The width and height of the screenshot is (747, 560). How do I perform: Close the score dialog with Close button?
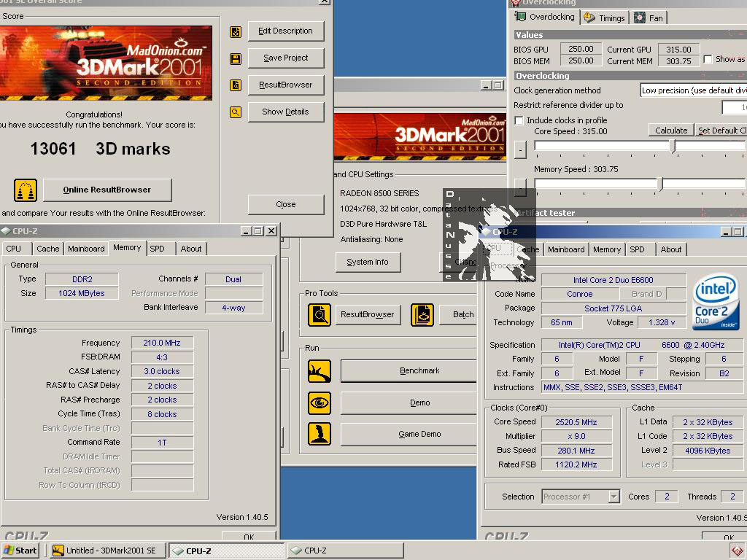tap(286, 204)
